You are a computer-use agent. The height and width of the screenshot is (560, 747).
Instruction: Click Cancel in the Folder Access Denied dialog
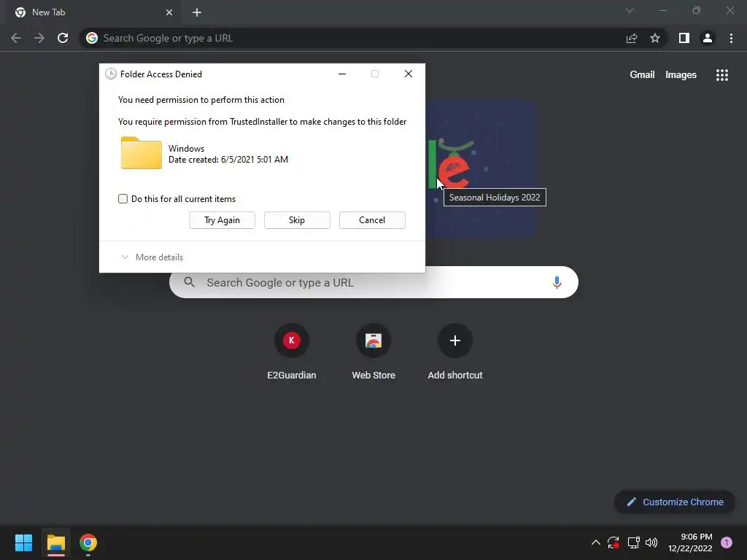click(x=372, y=220)
